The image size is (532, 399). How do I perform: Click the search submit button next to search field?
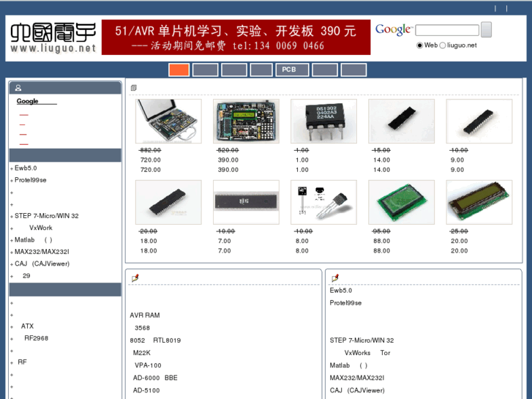click(486, 29)
